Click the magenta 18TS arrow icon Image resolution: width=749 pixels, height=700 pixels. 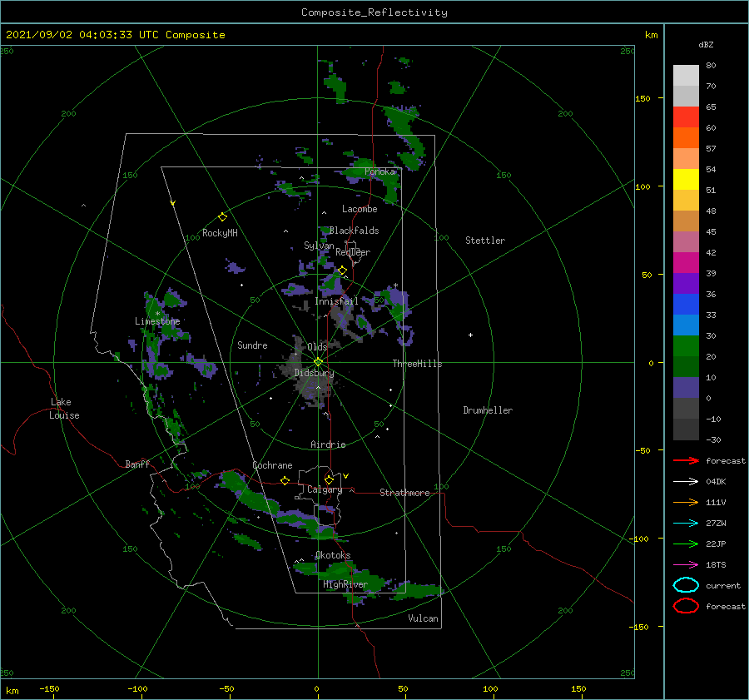pyautogui.click(x=686, y=565)
